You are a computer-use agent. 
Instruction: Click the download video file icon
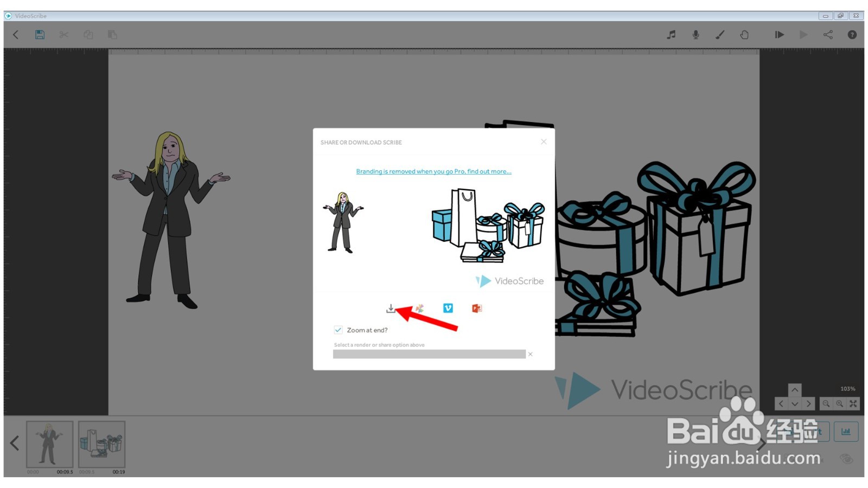(x=391, y=308)
